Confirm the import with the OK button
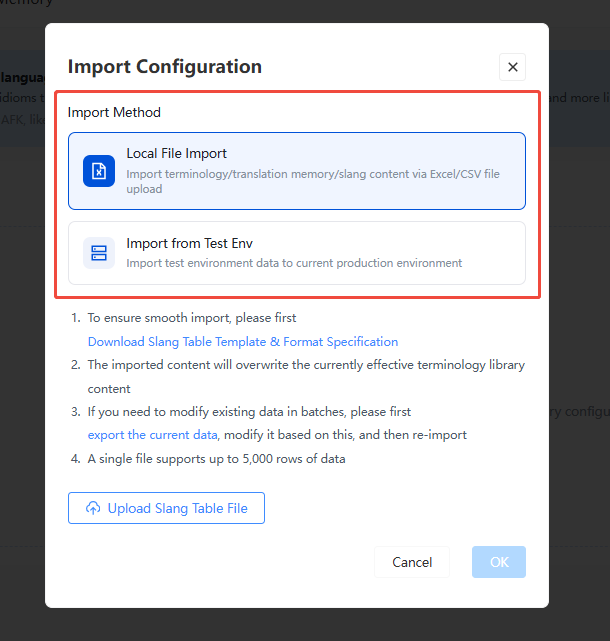This screenshot has width=610, height=641. click(x=499, y=562)
